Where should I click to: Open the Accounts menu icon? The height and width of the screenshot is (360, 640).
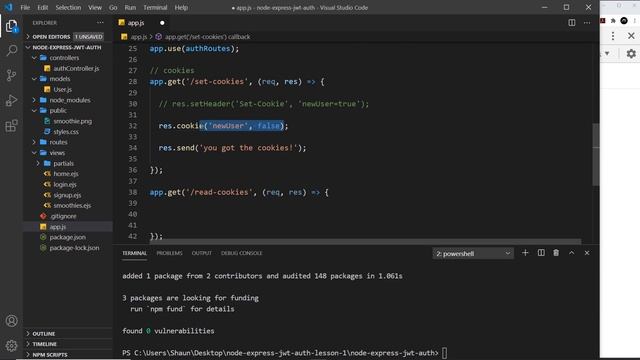click(x=11, y=321)
